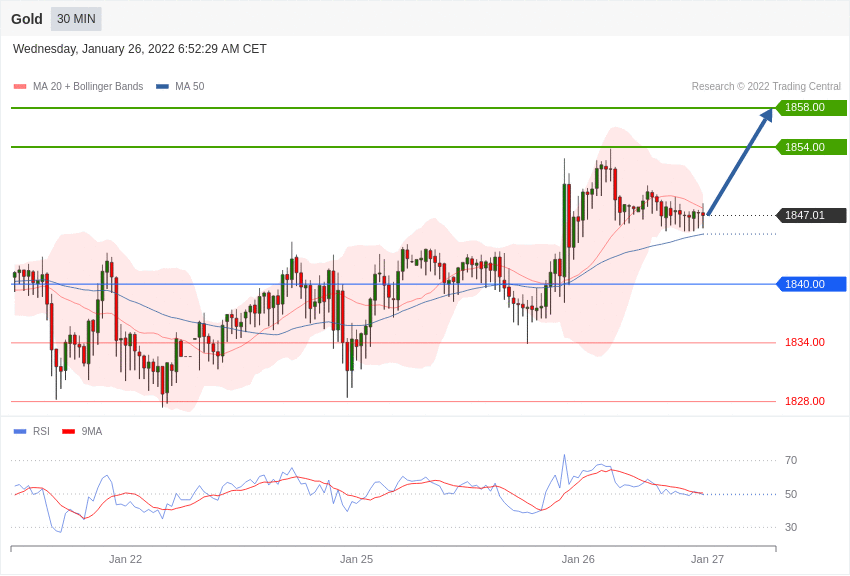Click the RSI 30 level label

tap(791, 527)
